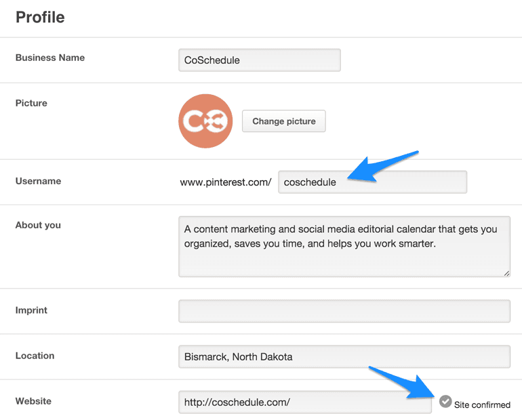Click the www.pinterest.com/ prefix text
The width and height of the screenshot is (522, 420).
[226, 182]
